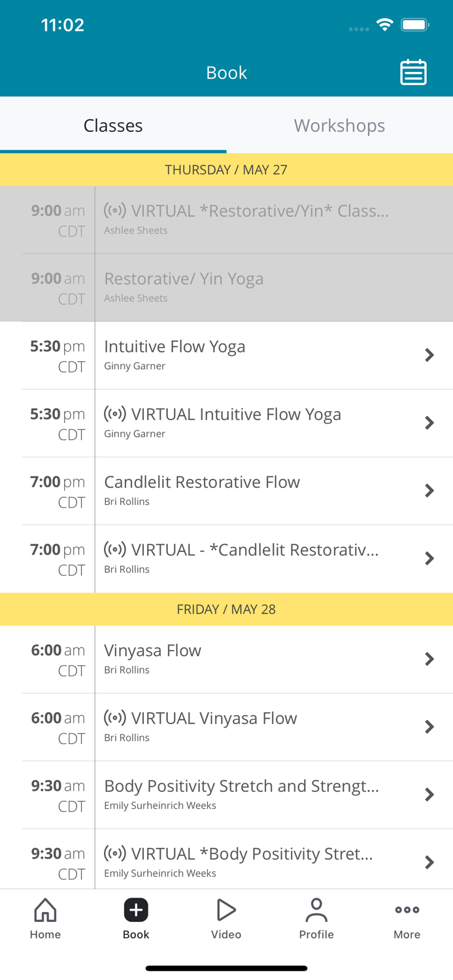Tap the virtual broadcast icon beside VIRTUAL Vinyasa Flow
This screenshot has width=453, height=980.
(114, 717)
